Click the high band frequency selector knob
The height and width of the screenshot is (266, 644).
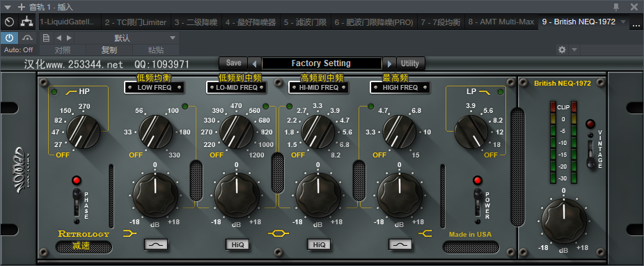(x=400, y=132)
